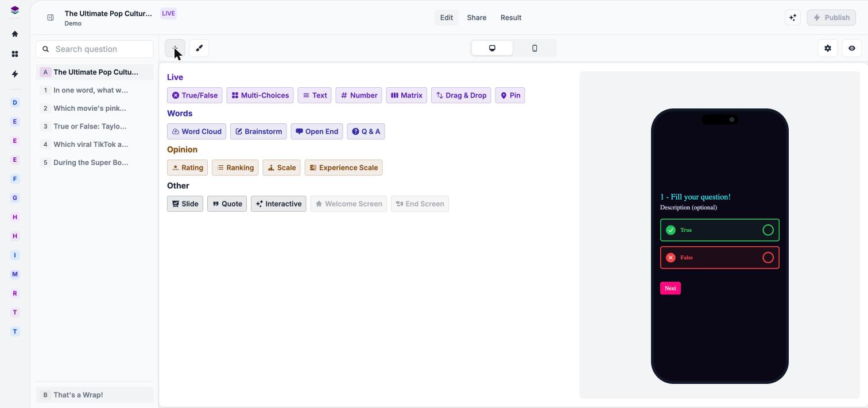Add a True/False question

click(x=195, y=95)
